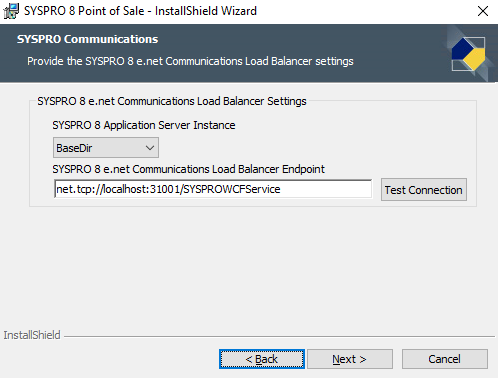Open the Application Server Instance dropdown
The image size is (498, 378).
pyautogui.click(x=106, y=148)
